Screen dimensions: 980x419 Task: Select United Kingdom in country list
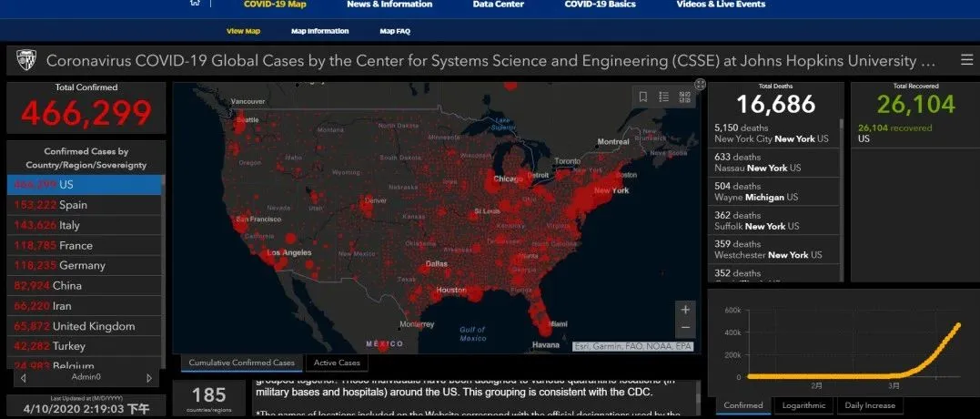coord(84,326)
